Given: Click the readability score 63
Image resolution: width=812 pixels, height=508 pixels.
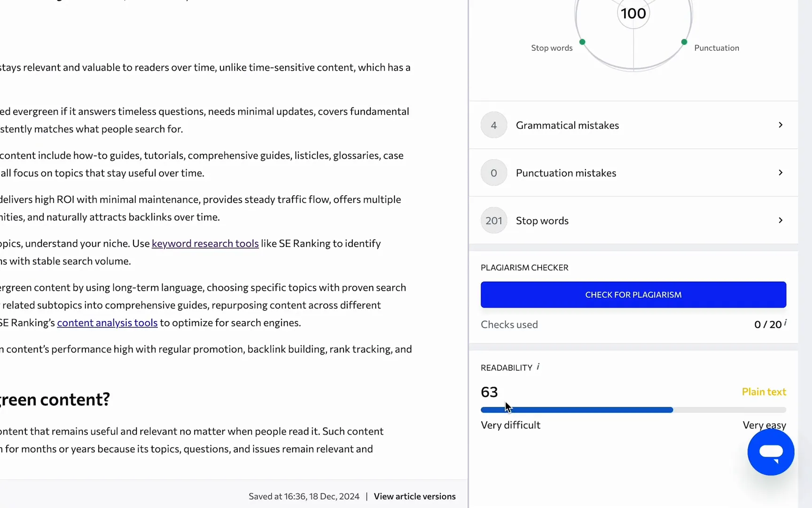Looking at the screenshot, I should pyautogui.click(x=489, y=392).
